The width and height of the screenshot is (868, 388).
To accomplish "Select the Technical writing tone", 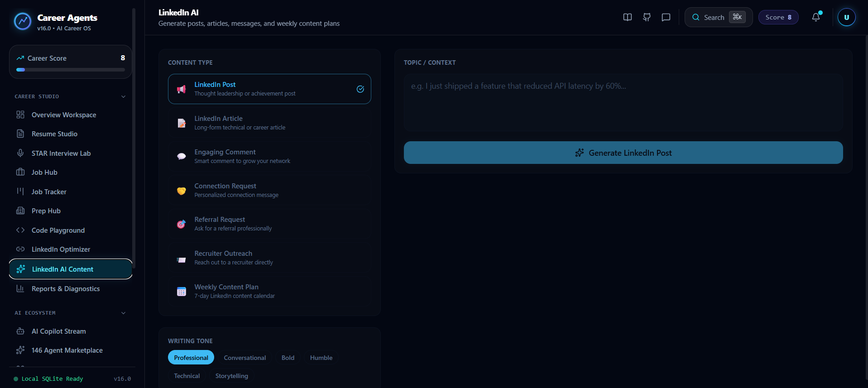I will pos(187,376).
